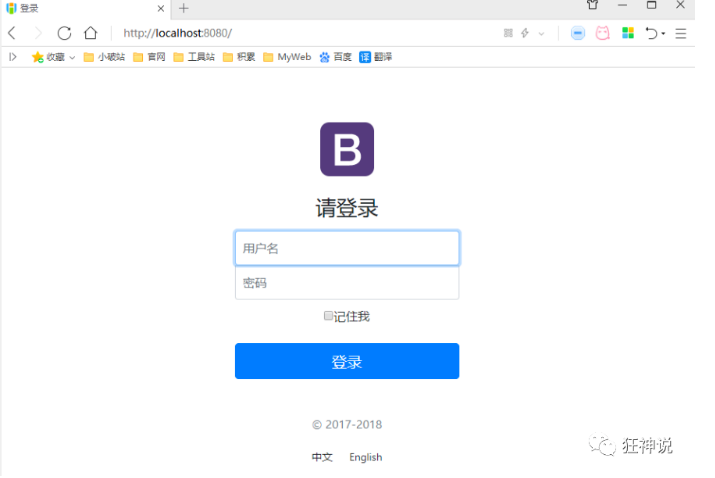Click the blue 登录 login button

pyautogui.click(x=347, y=361)
